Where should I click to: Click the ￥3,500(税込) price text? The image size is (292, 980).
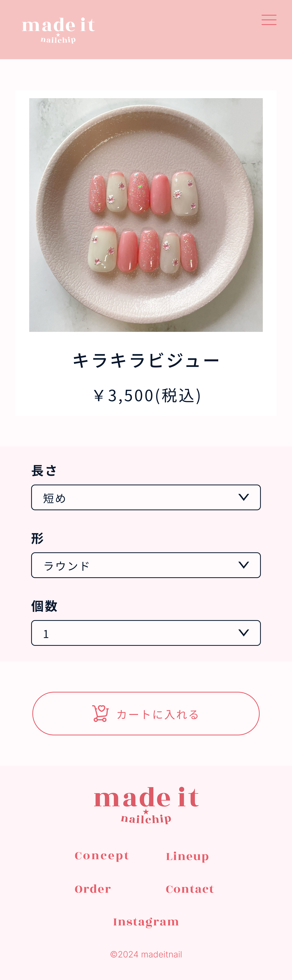click(147, 396)
